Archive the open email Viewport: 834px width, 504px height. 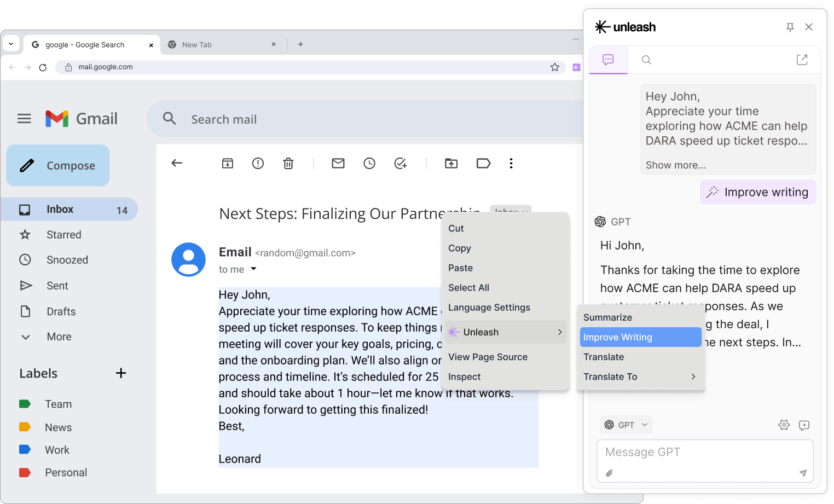click(x=228, y=163)
